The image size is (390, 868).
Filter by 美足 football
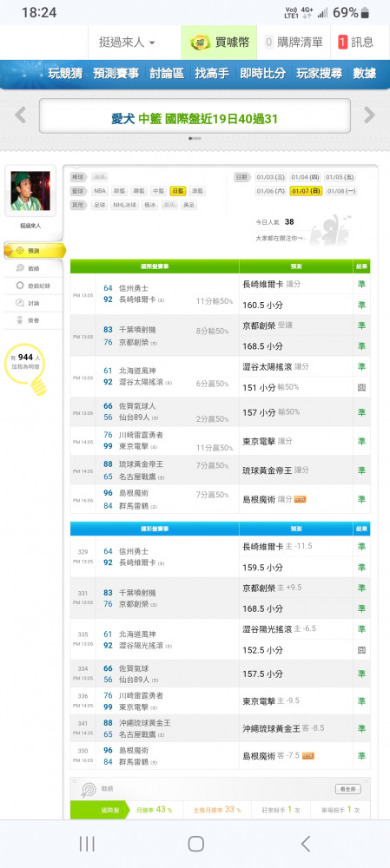click(x=188, y=205)
